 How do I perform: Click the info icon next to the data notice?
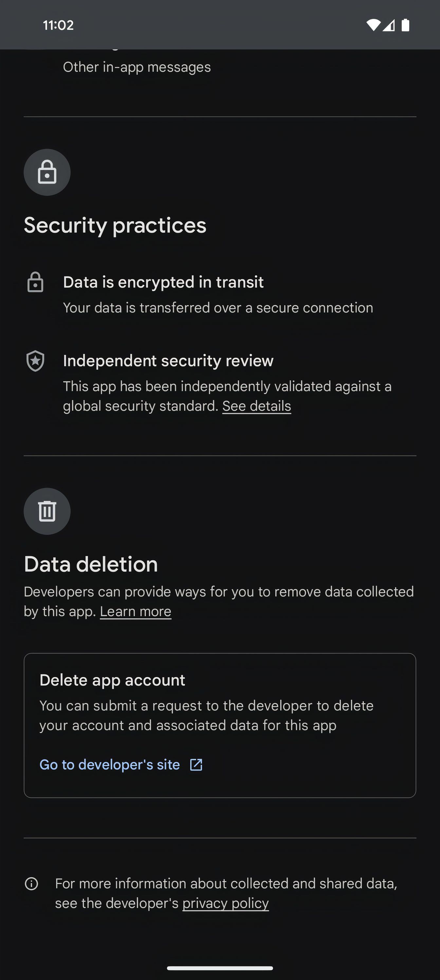click(x=32, y=884)
